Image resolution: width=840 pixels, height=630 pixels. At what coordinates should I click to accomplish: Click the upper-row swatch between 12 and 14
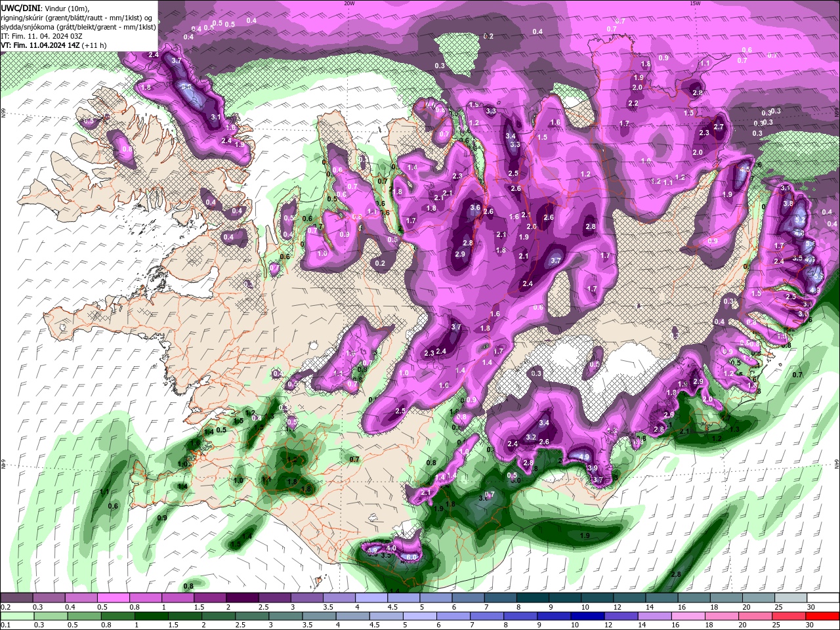(629, 598)
